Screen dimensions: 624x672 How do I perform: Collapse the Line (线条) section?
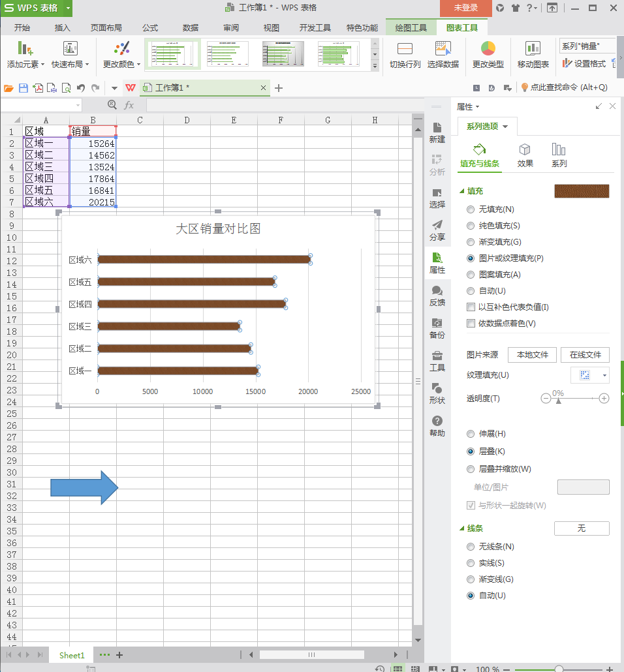click(x=462, y=528)
